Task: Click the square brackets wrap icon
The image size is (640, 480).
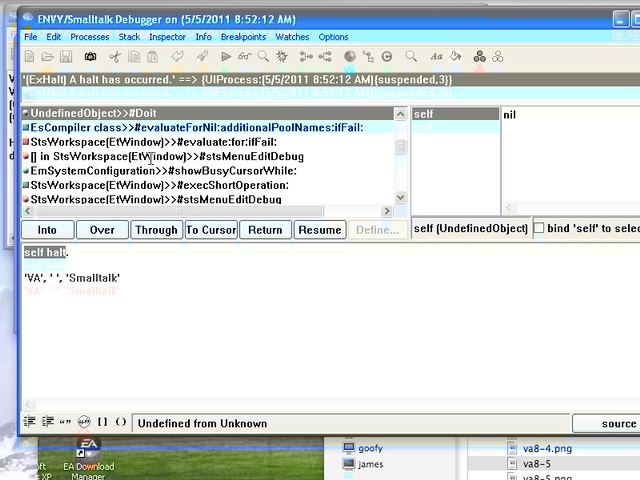Action: click(x=102, y=422)
